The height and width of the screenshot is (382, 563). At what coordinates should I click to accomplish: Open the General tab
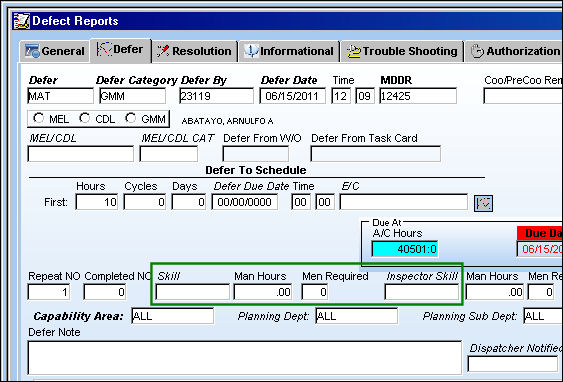point(55,51)
